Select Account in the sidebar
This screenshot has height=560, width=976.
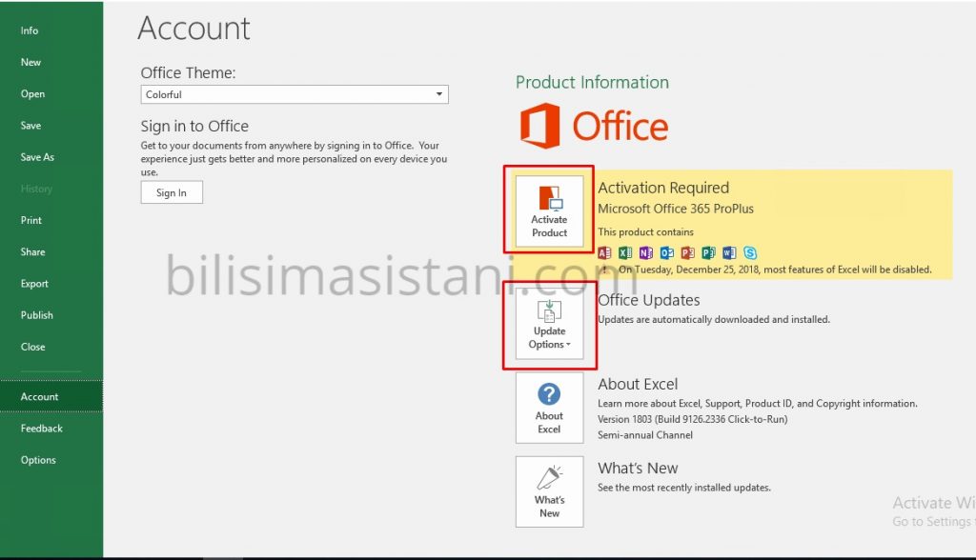coord(51,396)
